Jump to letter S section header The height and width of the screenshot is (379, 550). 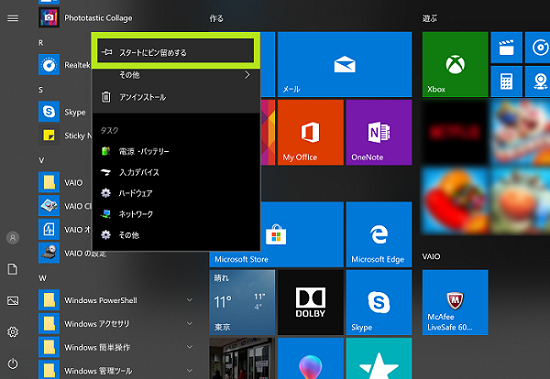tap(41, 90)
